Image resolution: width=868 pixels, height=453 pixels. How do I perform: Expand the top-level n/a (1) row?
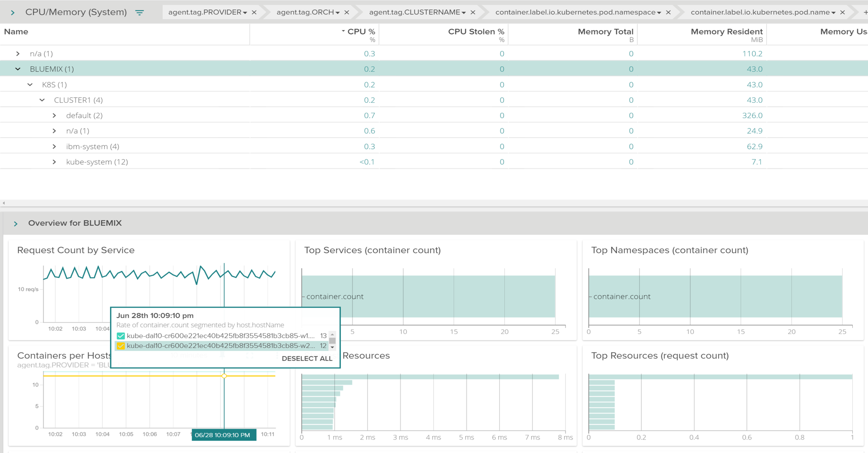coord(18,53)
